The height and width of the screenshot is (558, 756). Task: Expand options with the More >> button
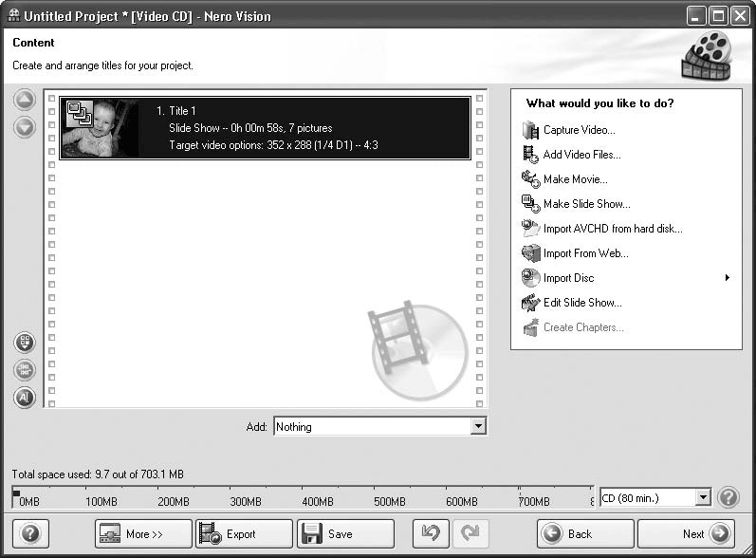pyautogui.click(x=143, y=533)
